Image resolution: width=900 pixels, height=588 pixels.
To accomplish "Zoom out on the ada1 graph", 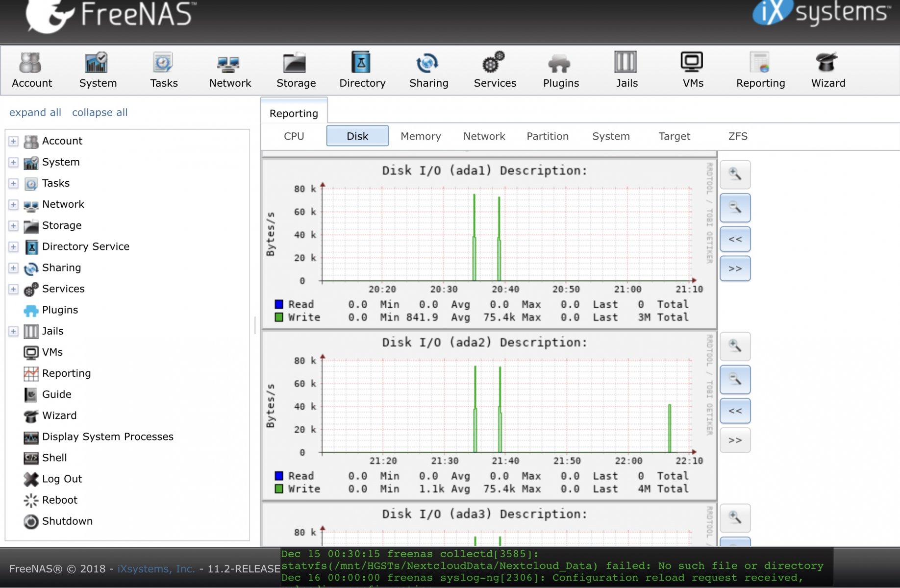I will click(x=735, y=208).
